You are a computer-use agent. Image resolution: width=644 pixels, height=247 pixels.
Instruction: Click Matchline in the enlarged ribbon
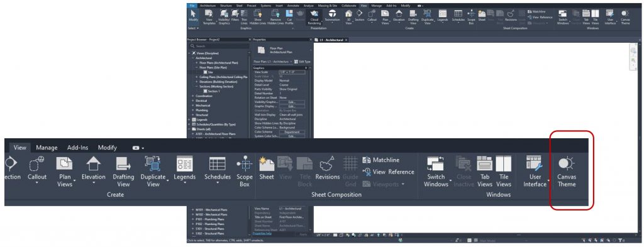point(381,160)
